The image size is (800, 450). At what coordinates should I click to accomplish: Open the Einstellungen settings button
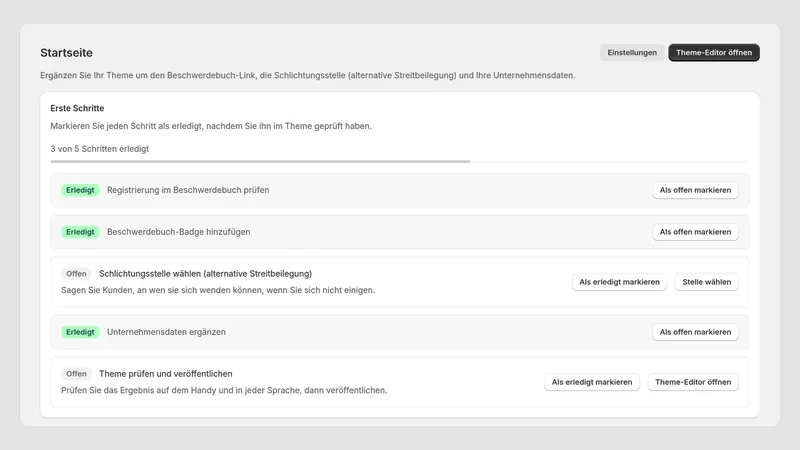632,53
